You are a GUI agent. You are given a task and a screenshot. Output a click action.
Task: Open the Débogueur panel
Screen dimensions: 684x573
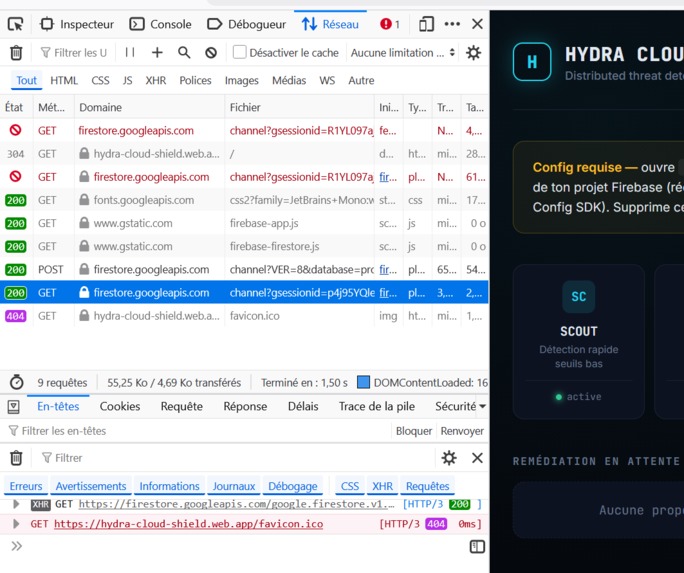[246, 24]
